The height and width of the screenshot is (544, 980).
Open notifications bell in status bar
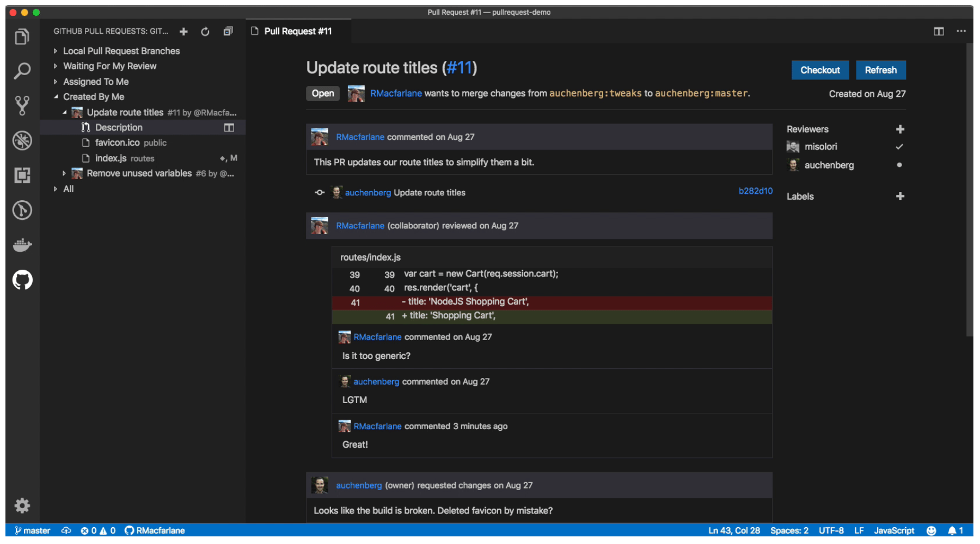point(955,530)
